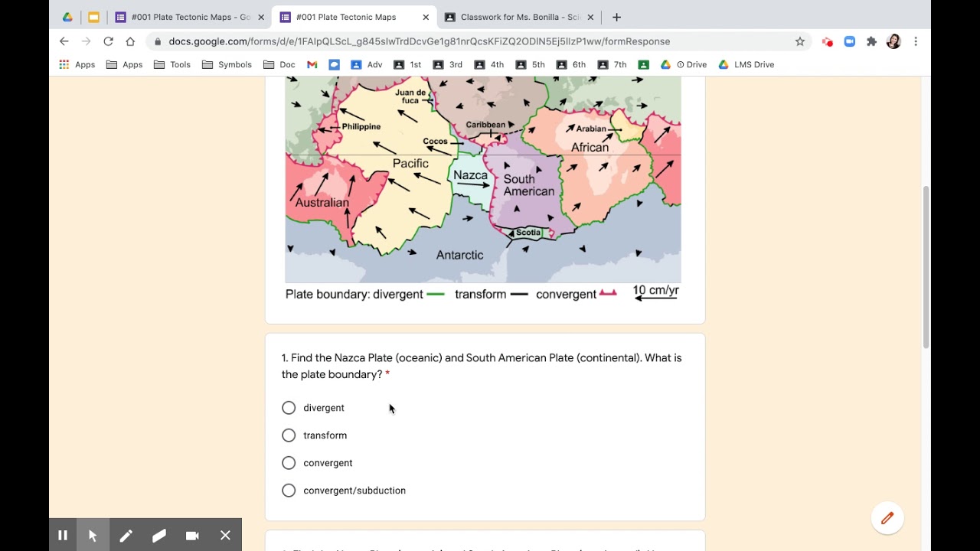Screen dimensions: 980x551
Task: Open the pinned Google Slides tab
Action: point(93,17)
